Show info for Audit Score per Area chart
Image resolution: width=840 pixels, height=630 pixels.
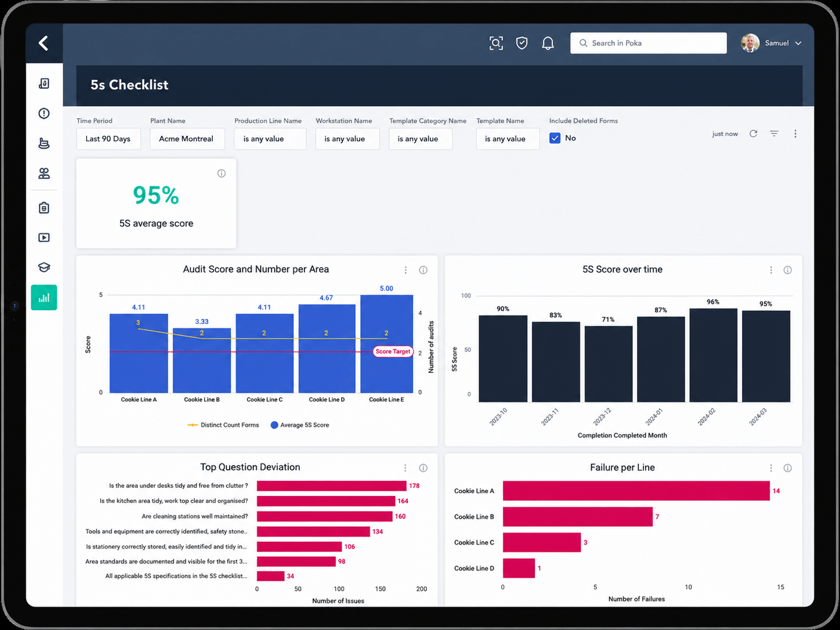pyautogui.click(x=423, y=270)
